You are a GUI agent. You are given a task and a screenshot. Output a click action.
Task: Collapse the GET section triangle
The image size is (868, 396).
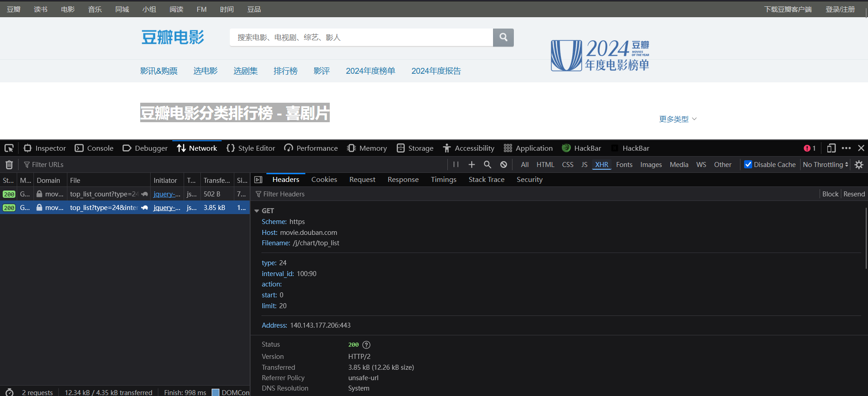click(x=257, y=211)
